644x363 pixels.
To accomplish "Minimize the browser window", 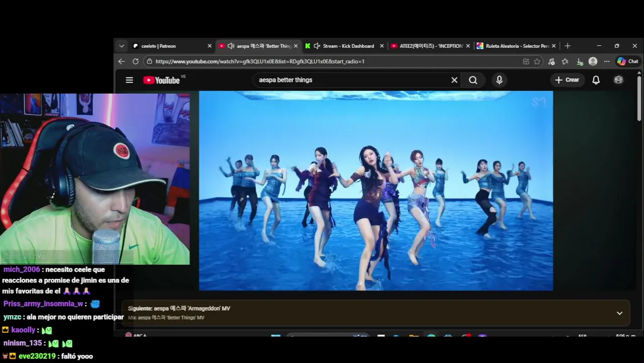I will (599, 46).
